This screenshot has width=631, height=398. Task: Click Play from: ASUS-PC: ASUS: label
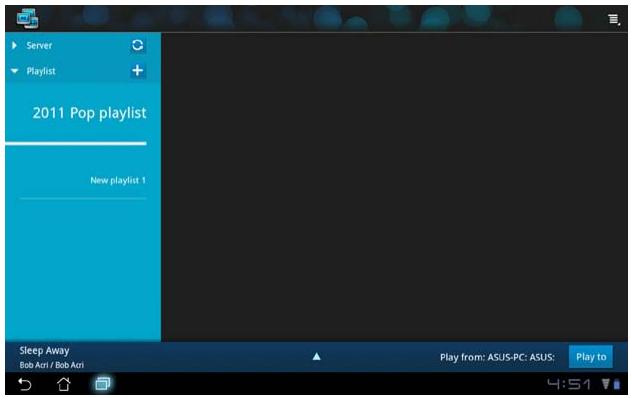pyautogui.click(x=497, y=357)
